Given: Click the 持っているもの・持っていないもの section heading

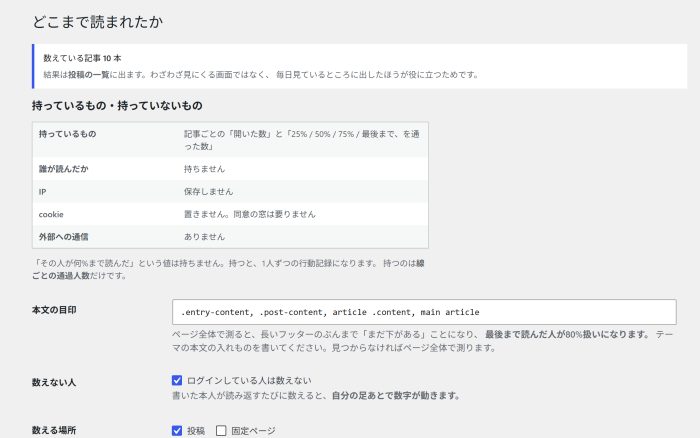Looking at the screenshot, I should click(117, 105).
